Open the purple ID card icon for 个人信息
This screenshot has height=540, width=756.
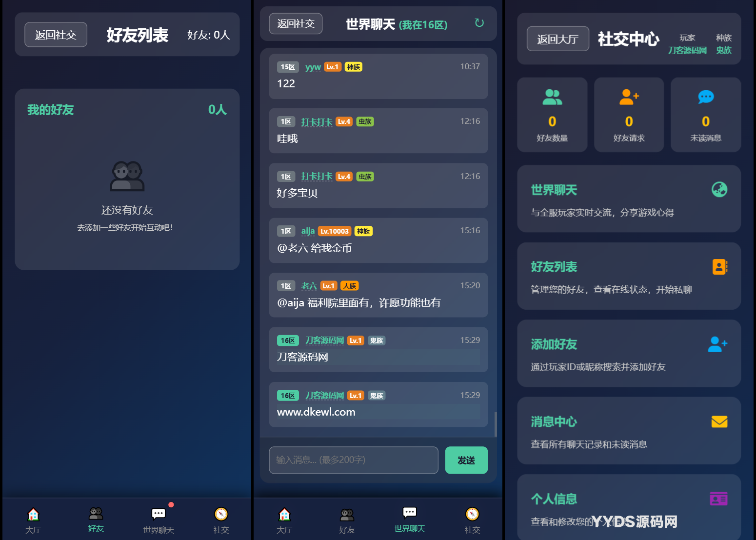click(718, 499)
